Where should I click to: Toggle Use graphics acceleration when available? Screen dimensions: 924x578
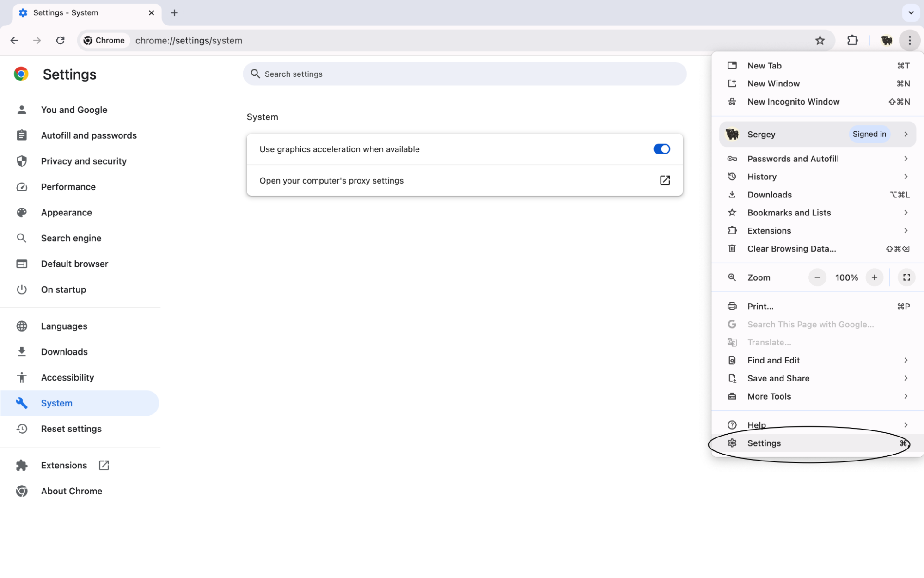click(x=662, y=149)
